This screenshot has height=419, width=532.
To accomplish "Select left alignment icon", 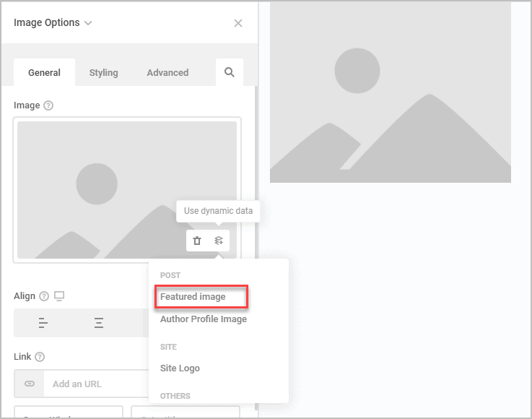I will [43, 323].
